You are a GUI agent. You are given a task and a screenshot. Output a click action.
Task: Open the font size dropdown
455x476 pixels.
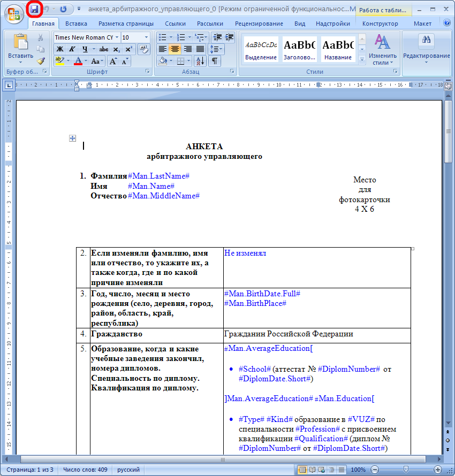(x=146, y=37)
